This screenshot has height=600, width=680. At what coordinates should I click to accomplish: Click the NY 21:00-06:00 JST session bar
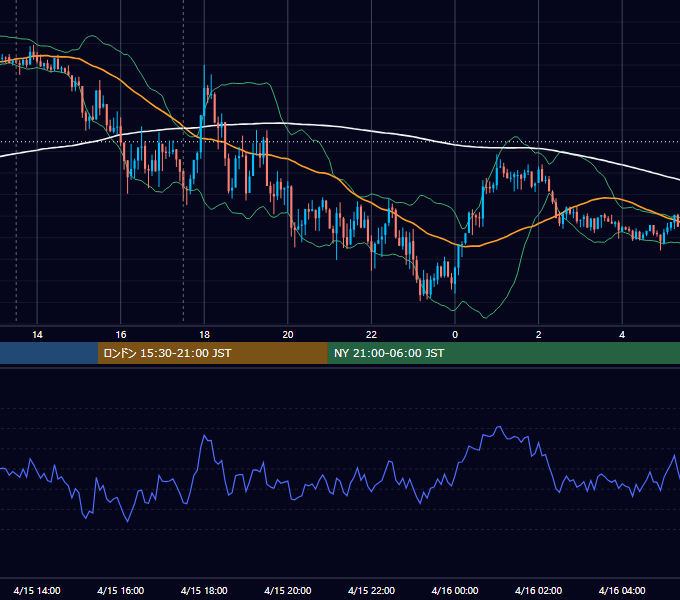(503, 353)
